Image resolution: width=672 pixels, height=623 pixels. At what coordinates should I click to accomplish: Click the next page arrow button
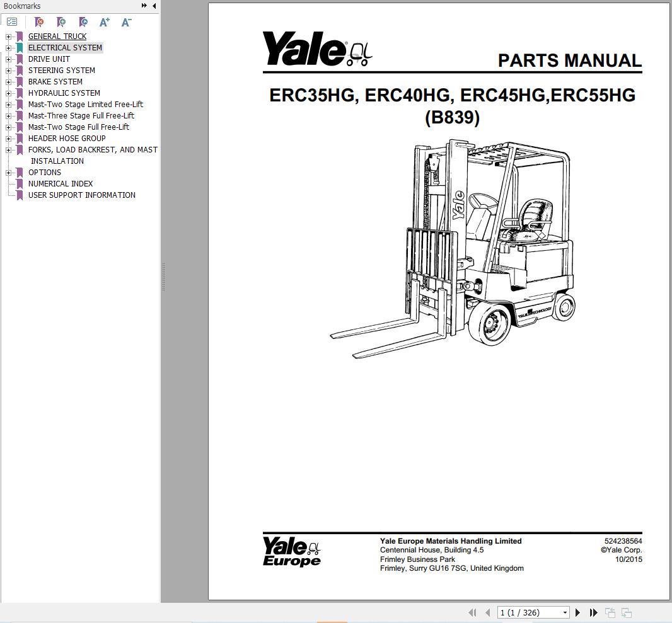(578, 612)
